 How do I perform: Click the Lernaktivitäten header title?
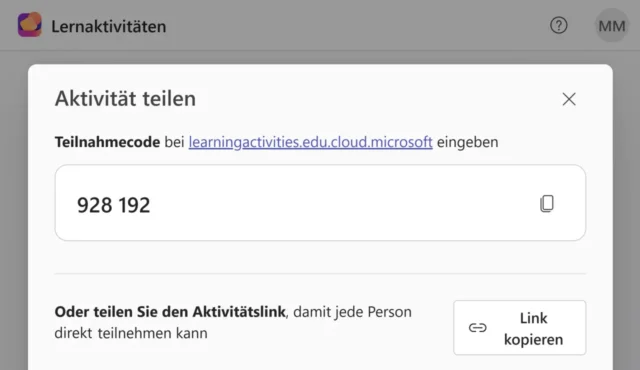coord(109,27)
